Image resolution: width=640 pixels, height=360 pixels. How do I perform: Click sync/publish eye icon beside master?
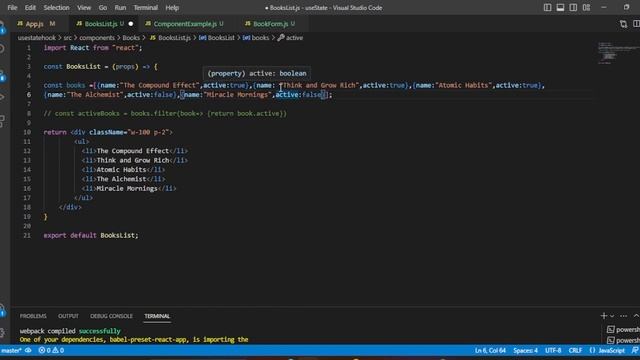[28, 350]
